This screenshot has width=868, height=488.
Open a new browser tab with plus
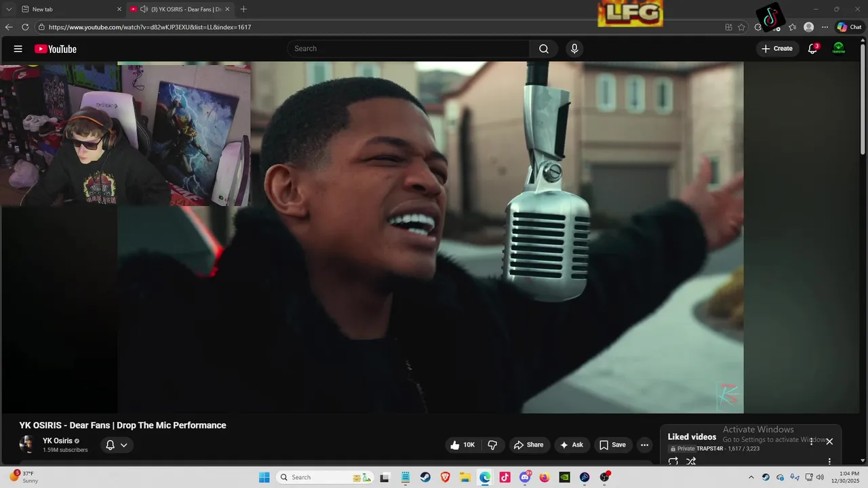coord(243,9)
